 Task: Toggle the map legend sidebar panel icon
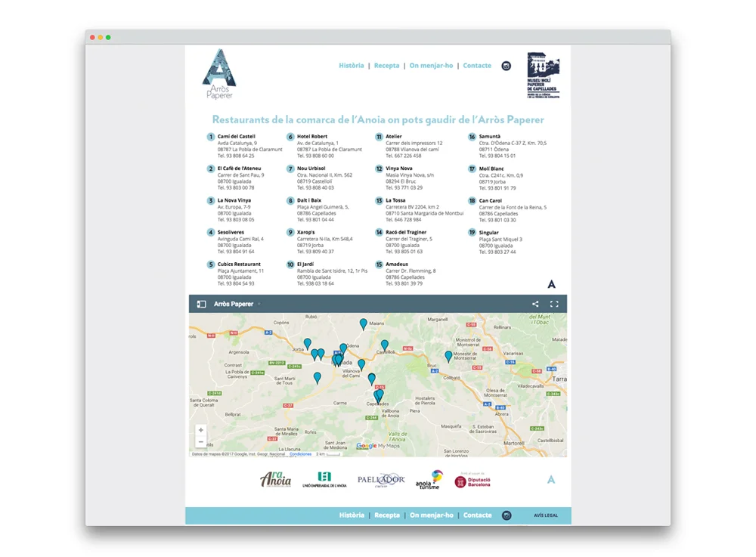(202, 304)
